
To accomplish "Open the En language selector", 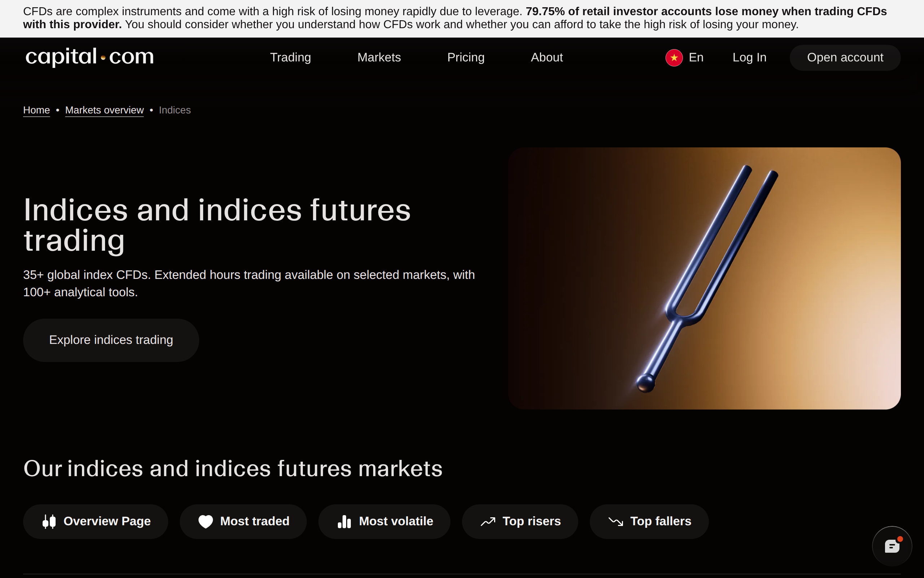I will [696, 57].
